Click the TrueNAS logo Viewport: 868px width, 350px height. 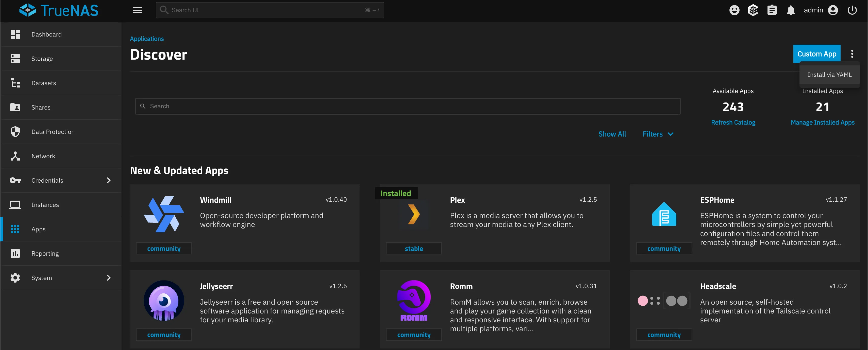pyautogui.click(x=59, y=10)
